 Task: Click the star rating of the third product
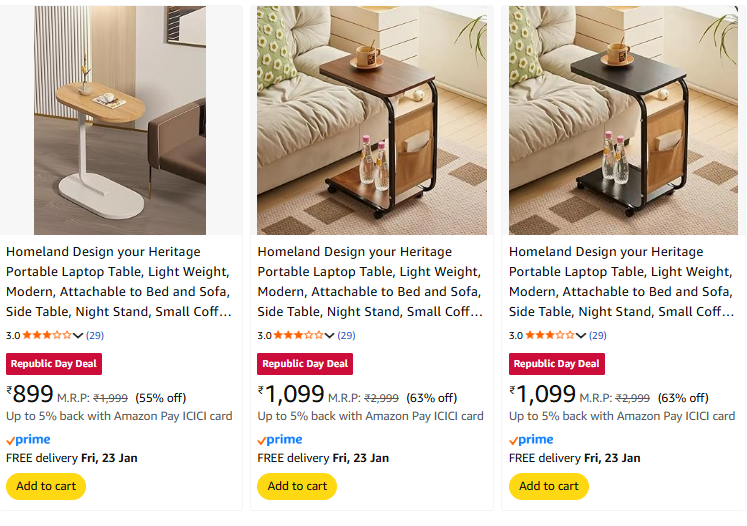550,335
